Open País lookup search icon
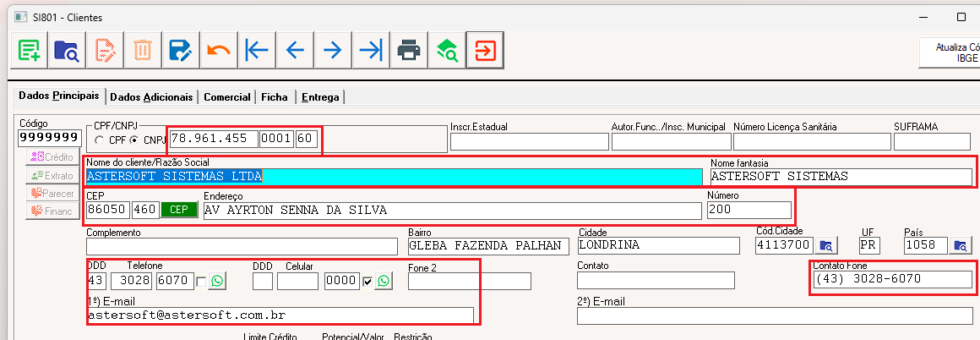This screenshot has width=980, height=340. [x=961, y=245]
